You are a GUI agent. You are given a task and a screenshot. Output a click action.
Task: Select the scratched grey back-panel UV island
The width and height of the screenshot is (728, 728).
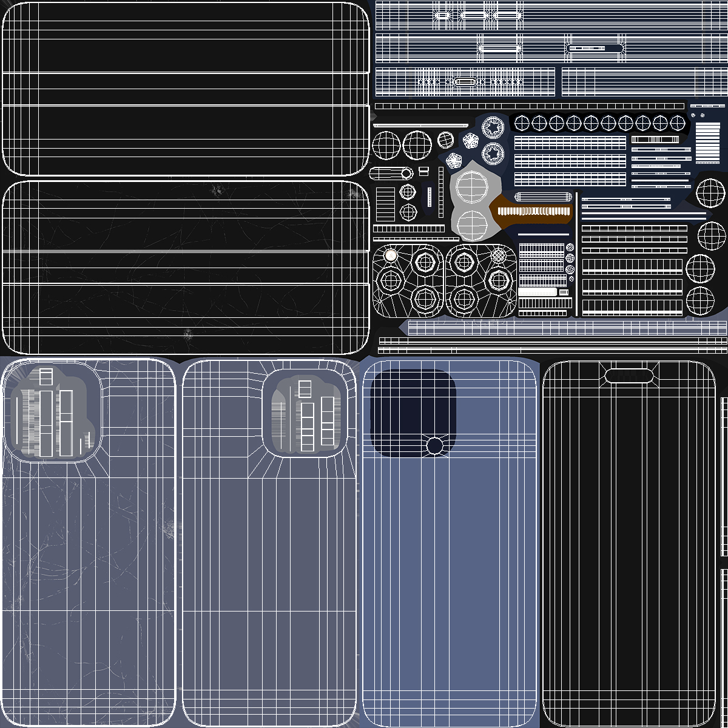pos(88,542)
